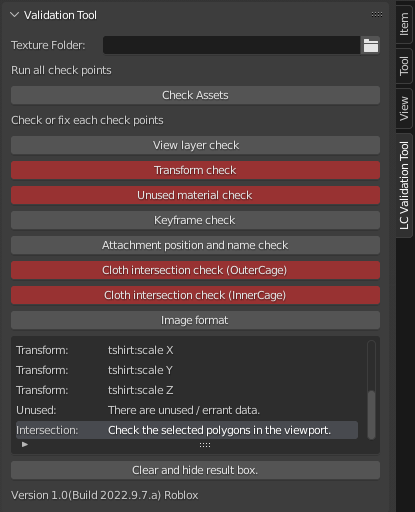Click the Image format button
Screen dimensions: 415x512
click(x=195, y=320)
